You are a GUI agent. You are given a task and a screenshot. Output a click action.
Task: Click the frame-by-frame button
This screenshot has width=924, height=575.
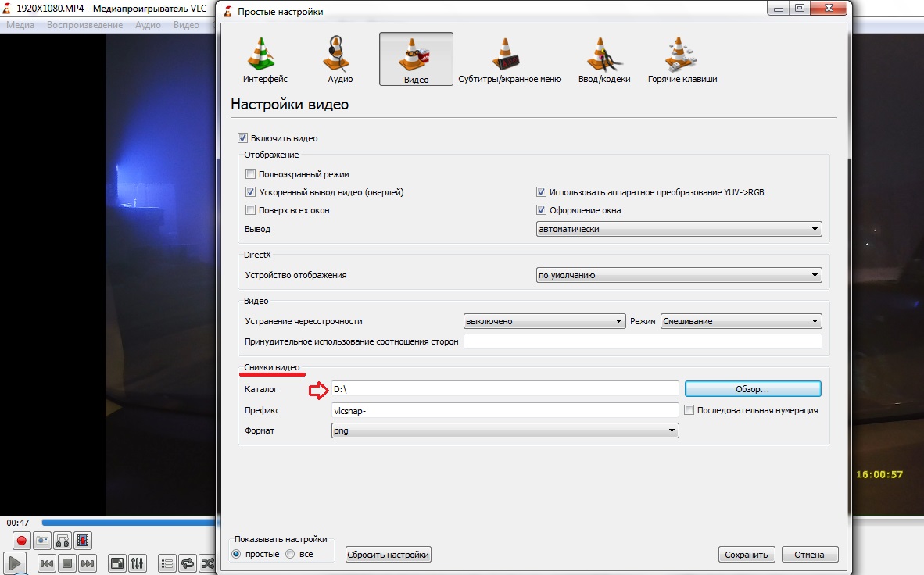pyautogui.click(x=83, y=540)
